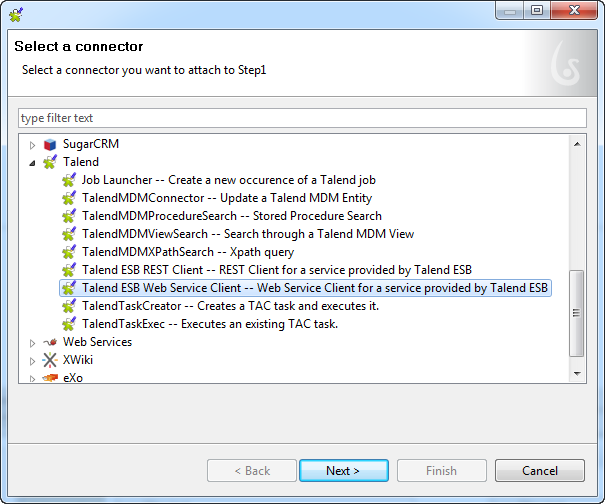
Task: Collapse the Talend tree node
Action: pos(32,162)
